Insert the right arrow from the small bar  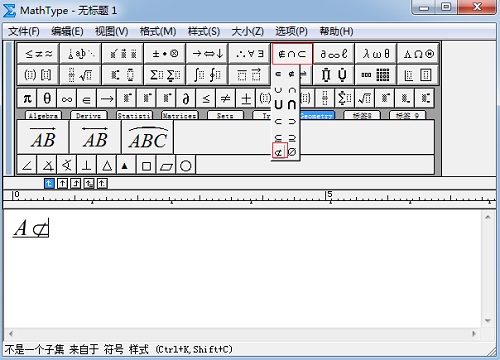107,98
